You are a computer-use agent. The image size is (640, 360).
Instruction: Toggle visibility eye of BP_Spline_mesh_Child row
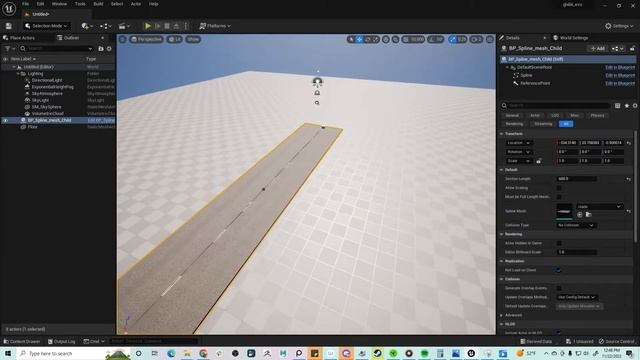tap(5, 120)
